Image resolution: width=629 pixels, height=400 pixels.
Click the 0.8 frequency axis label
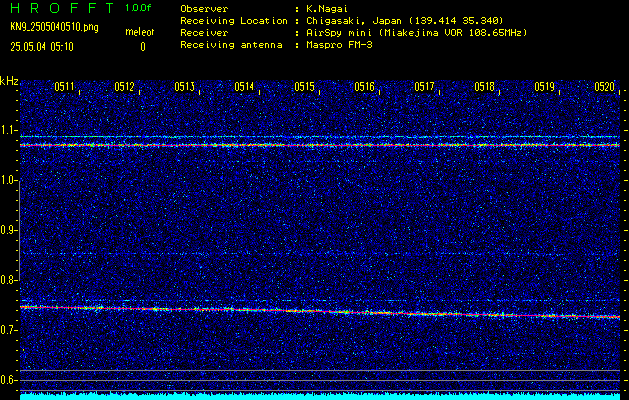(x=8, y=280)
